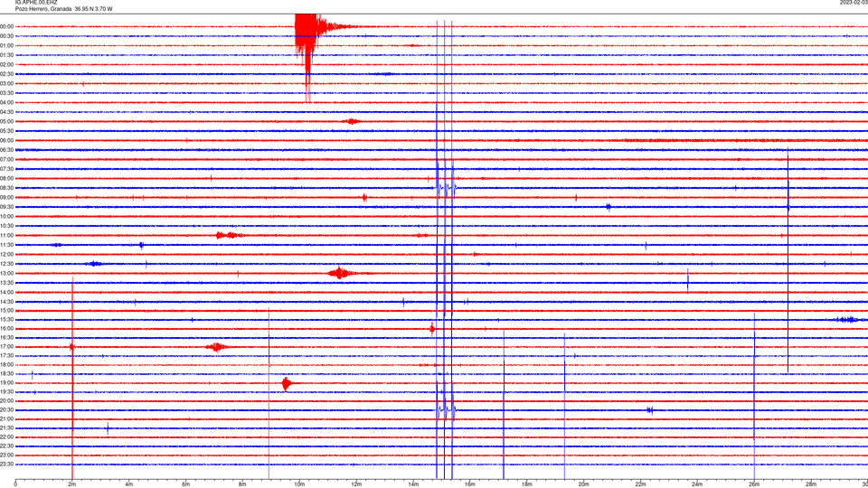The height and width of the screenshot is (488, 868).
Task: Select the 20:30 row label
Action: (6, 410)
